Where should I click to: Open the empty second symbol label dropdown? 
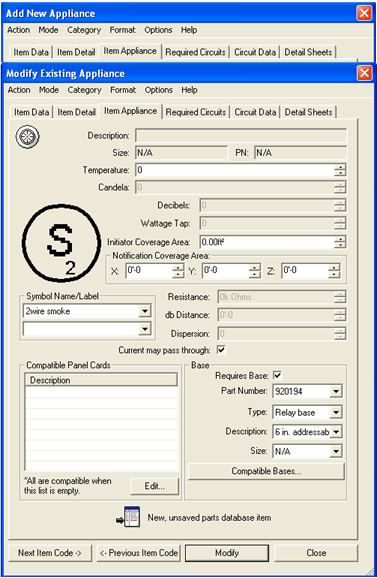[145, 328]
